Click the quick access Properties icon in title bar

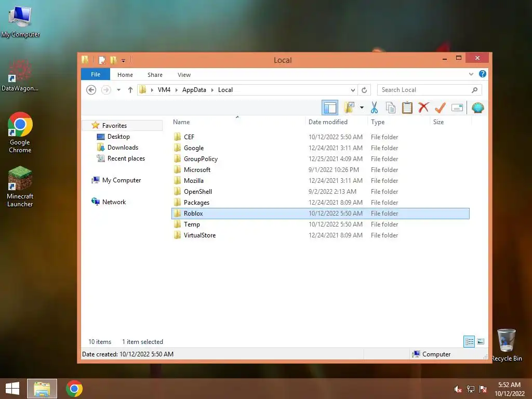click(x=102, y=60)
